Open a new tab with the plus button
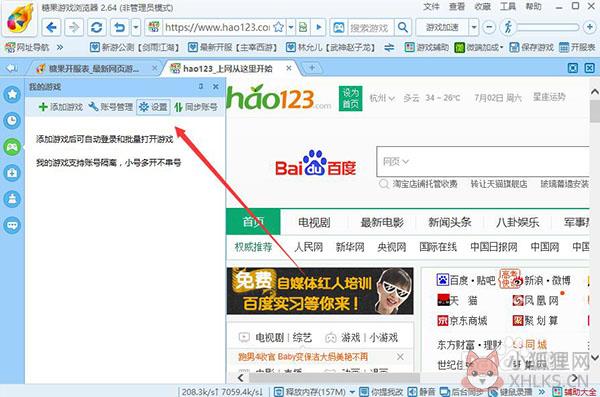The image size is (600, 397). pos(312,68)
